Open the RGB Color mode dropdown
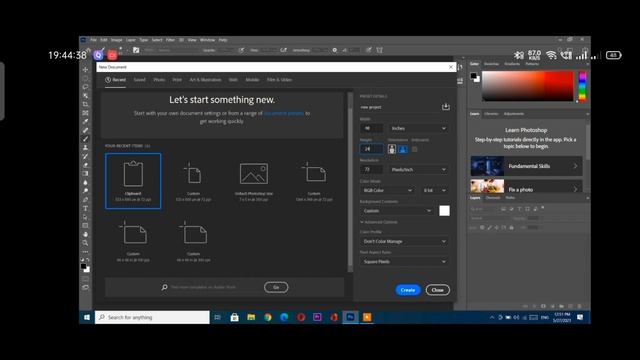The height and width of the screenshot is (360, 640). pos(387,190)
